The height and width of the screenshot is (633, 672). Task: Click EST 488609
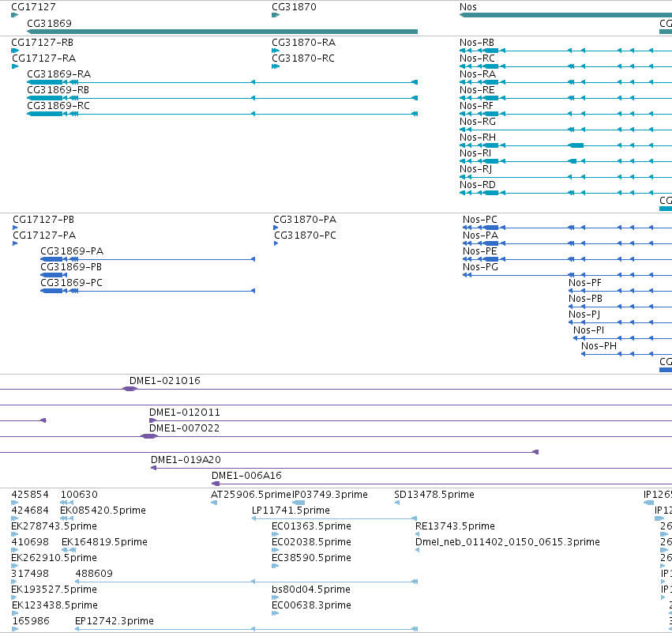tap(94, 574)
